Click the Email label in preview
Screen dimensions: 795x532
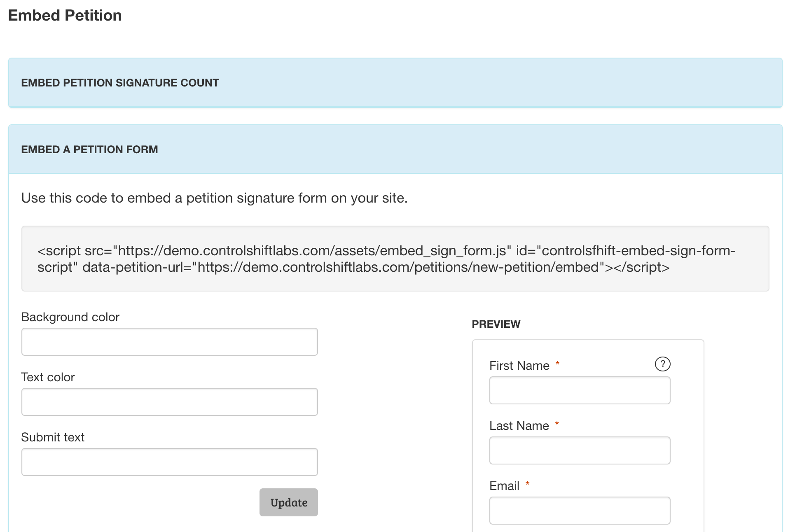point(504,486)
